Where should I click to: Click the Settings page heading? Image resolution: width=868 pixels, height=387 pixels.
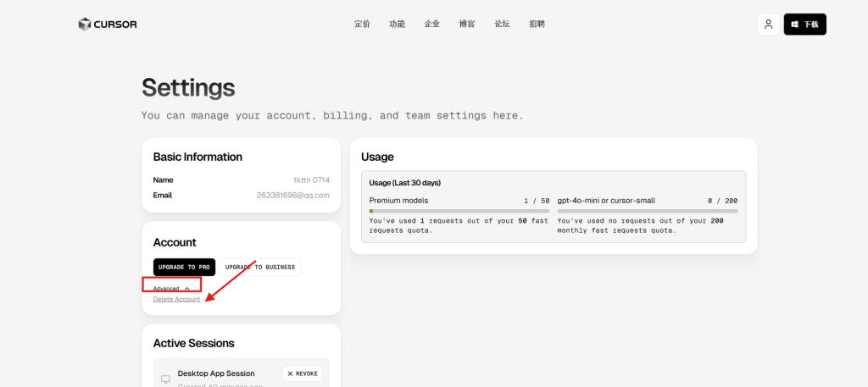pos(188,87)
